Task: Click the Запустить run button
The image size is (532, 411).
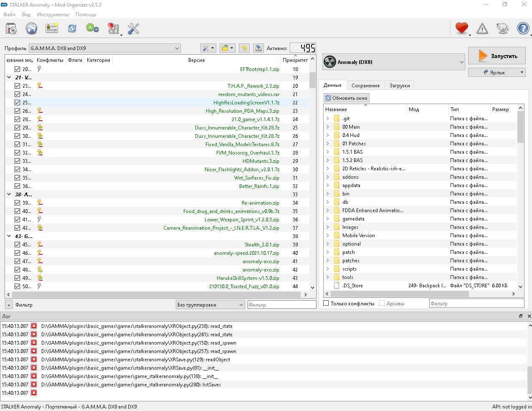Action: coord(497,56)
